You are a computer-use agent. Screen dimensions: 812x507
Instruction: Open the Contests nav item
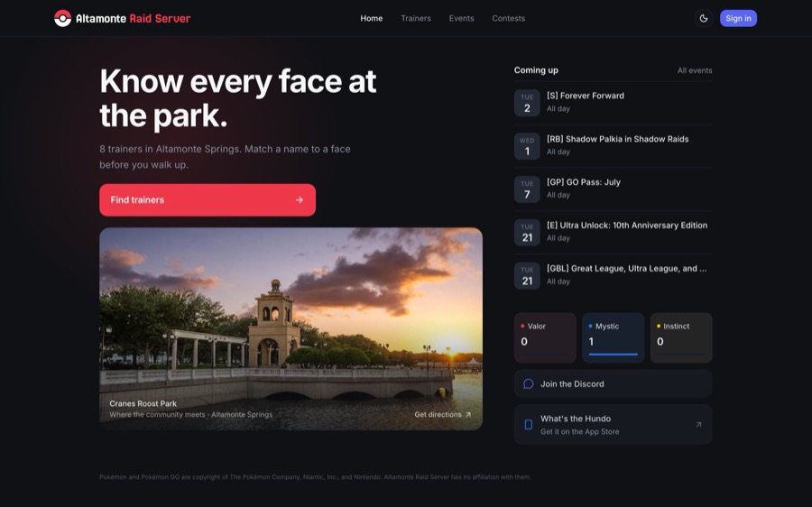pos(509,18)
